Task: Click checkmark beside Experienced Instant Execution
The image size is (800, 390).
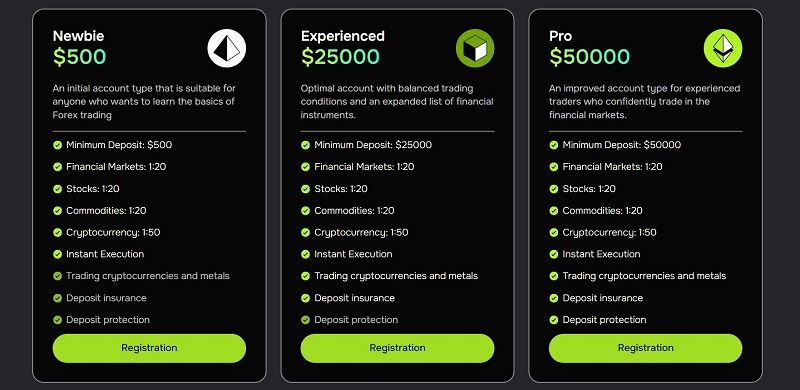Action: [306, 254]
